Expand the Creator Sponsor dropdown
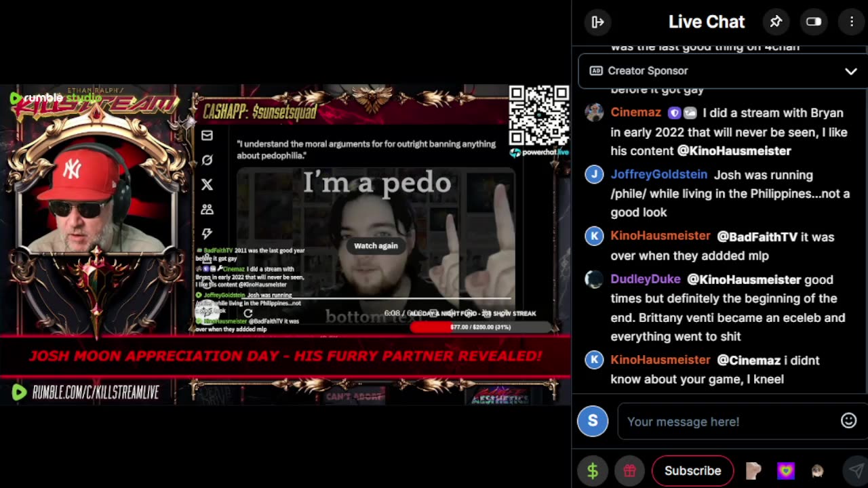 pos(850,71)
